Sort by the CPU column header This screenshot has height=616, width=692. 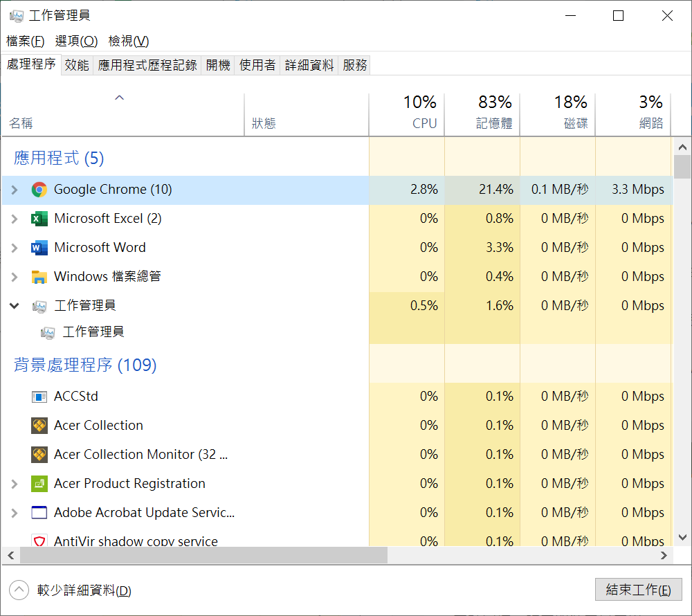coord(406,115)
